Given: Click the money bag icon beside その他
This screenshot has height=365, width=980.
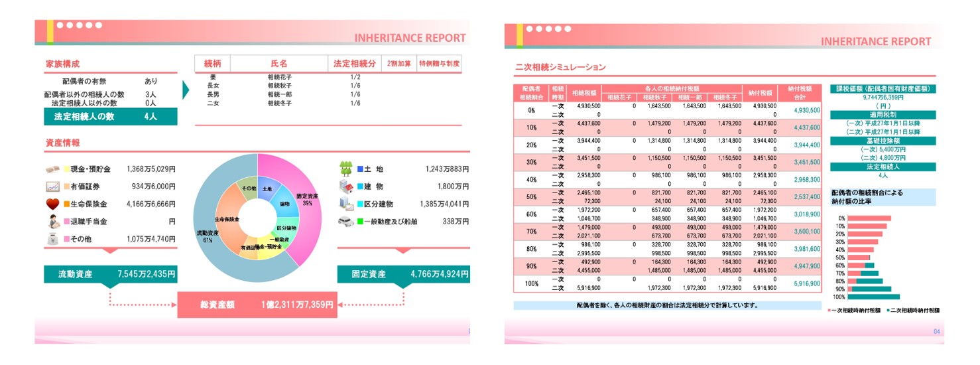Looking at the screenshot, I should pos(54,240).
